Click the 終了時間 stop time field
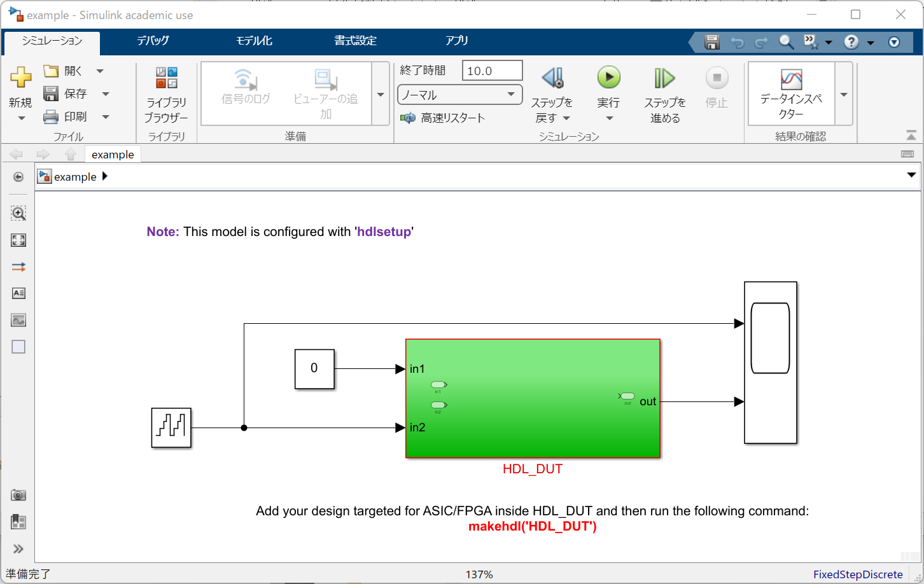The height and width of the screenshot is (584, 924). 492,70
